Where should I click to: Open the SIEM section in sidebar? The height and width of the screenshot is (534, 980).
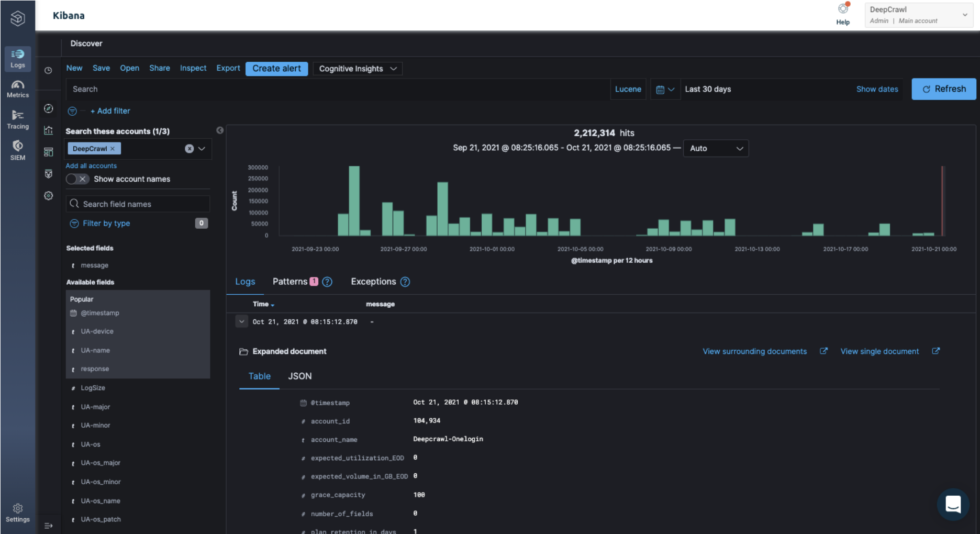tap(18, 150)
